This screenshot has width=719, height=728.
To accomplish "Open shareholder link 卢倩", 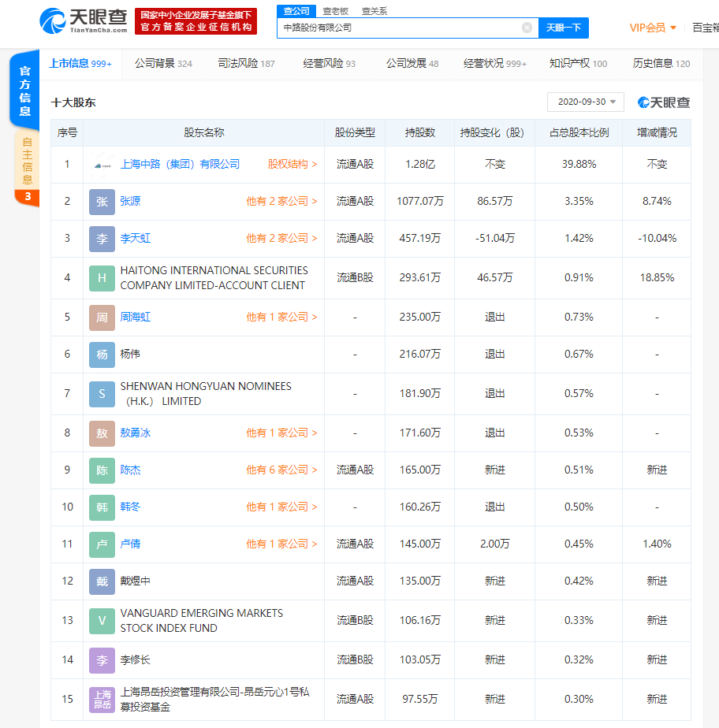I will (x=130, y=544).
